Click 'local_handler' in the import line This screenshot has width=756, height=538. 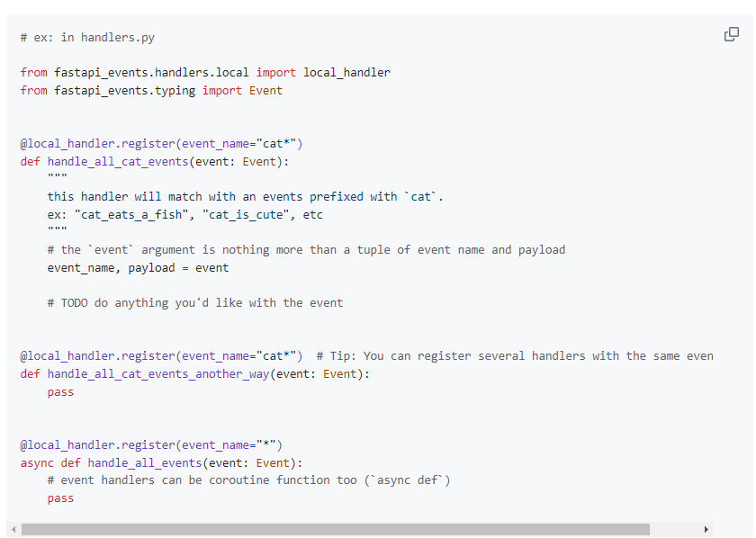click(x=346, y=73)
